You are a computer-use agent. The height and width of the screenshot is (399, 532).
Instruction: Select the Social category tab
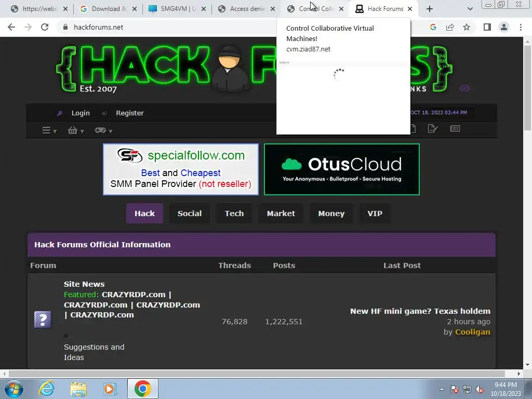(189, 214)
